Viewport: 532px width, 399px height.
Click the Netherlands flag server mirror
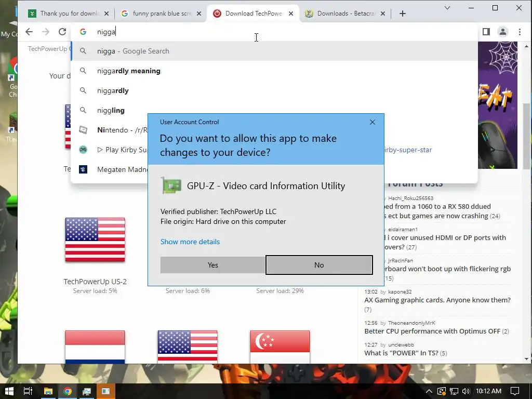(95, 347)
